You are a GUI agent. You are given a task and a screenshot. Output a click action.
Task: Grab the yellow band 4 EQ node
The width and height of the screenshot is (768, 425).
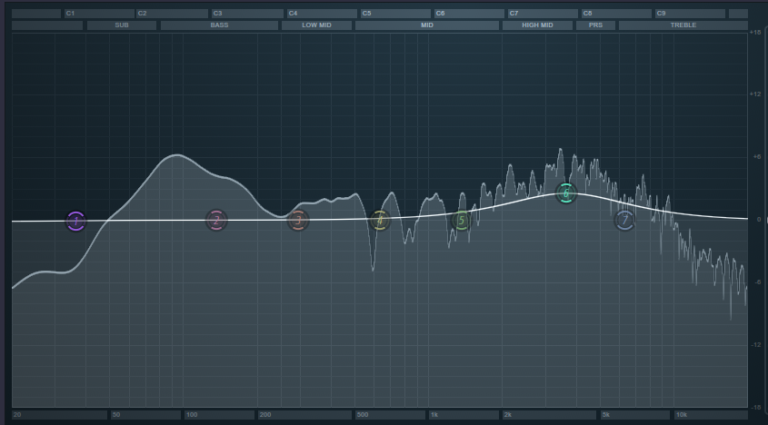(x=380, y=220)
